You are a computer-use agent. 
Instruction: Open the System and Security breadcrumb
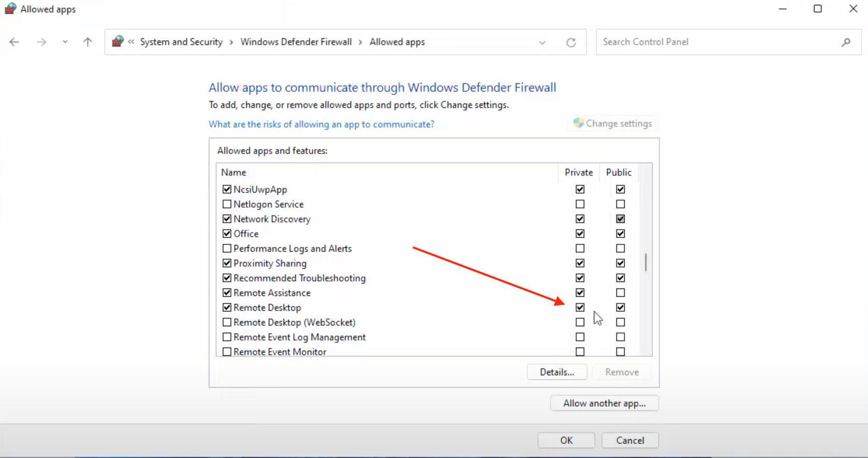click(x=181, y=42)
